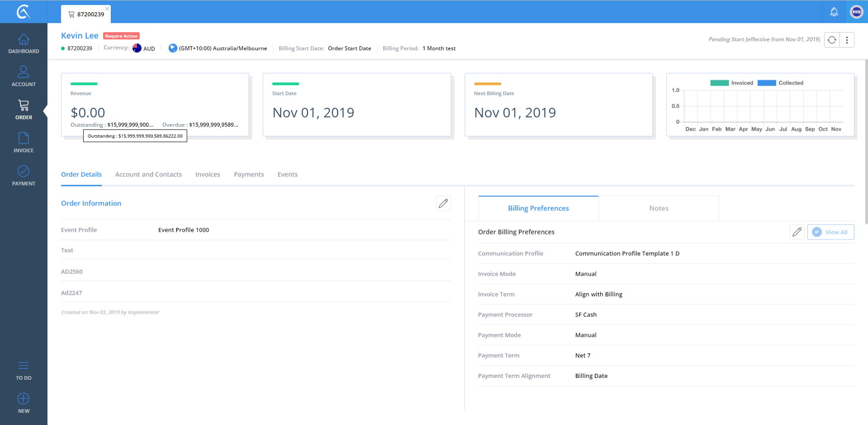Image resolution: width=868 pixels, height=425 pixels.
Task: Click the View All button
Action: tap(830, 232)
